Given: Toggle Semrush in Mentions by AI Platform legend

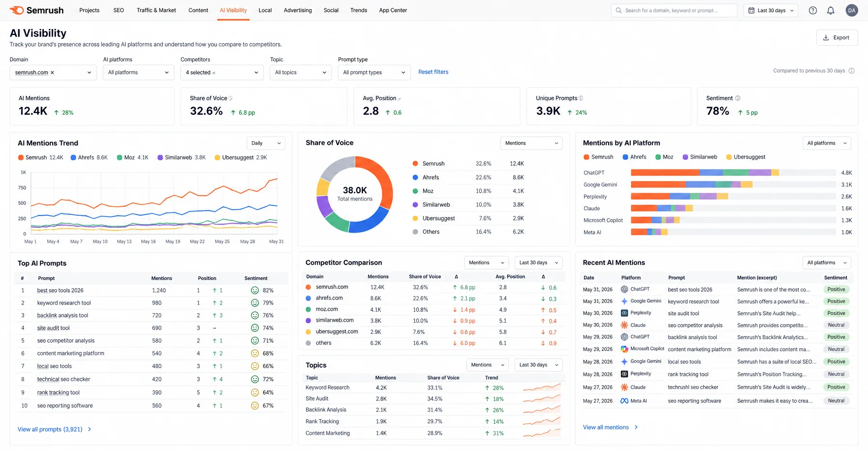Looking at the screenshot, I should [x=598, y=157].
